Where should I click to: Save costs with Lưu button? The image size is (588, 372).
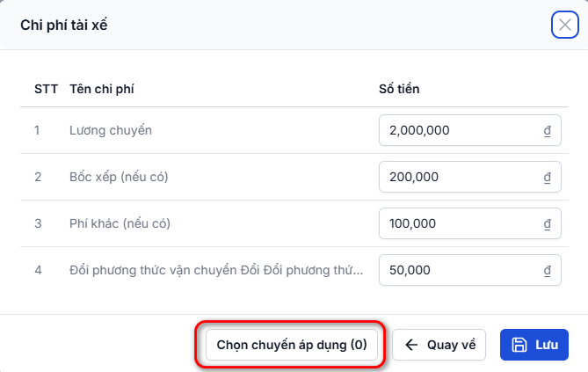[534, 345]
